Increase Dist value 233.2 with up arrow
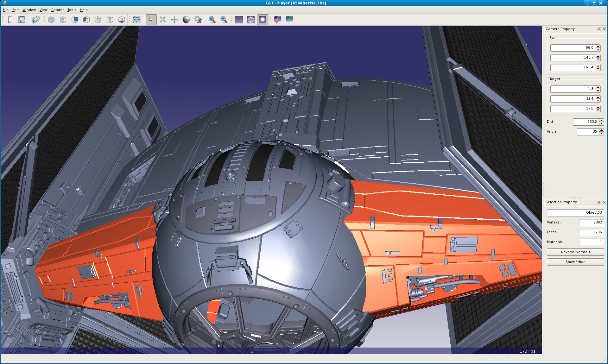The height and width of the screenshot is (364, 608). coord(602,120)
